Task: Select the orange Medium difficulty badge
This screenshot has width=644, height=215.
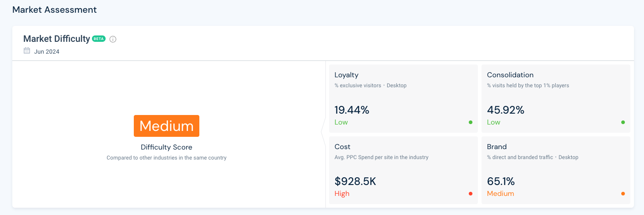Action: [167, 126]
